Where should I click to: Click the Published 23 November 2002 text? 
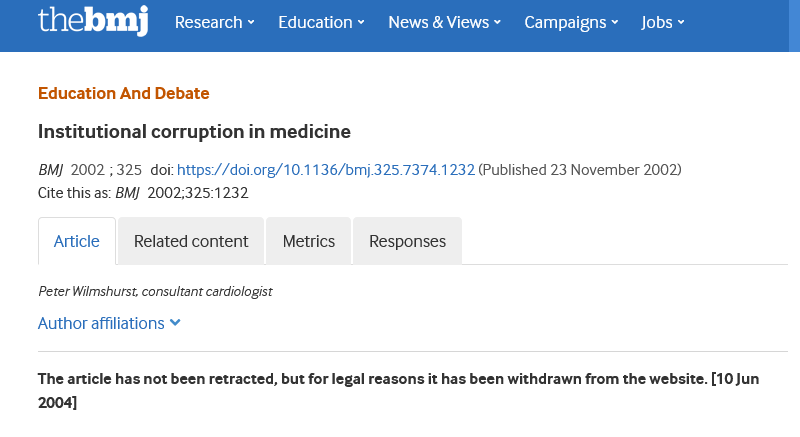pyautogui.click(x=580, y=170)
